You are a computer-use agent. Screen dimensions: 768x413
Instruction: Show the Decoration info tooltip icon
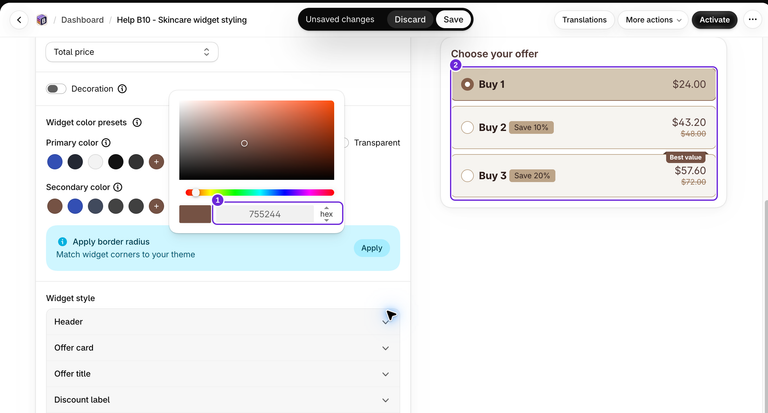click(122, 89)
